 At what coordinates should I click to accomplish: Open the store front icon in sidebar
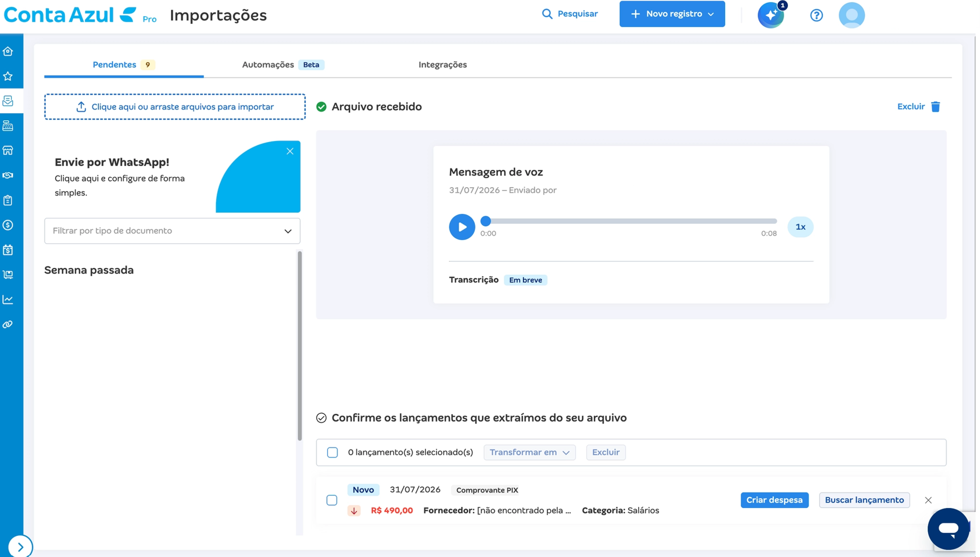pos(8,150)
